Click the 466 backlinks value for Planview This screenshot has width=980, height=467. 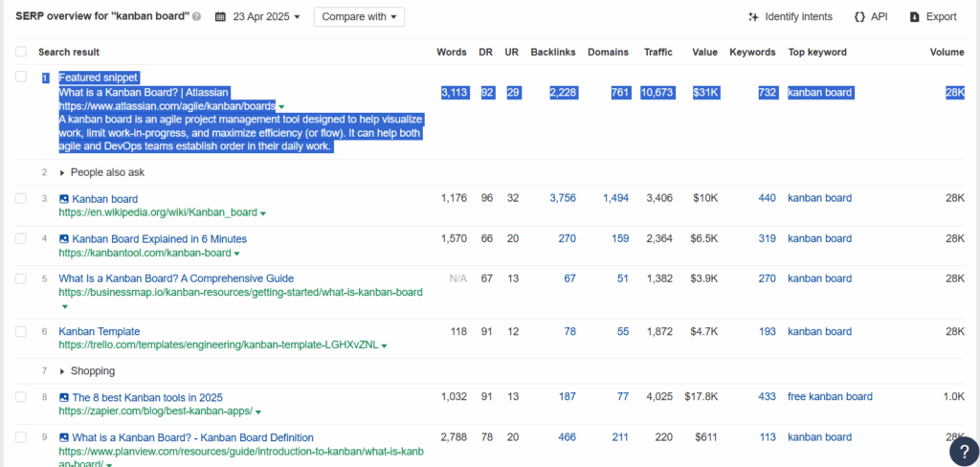click(x=567, y=437)
